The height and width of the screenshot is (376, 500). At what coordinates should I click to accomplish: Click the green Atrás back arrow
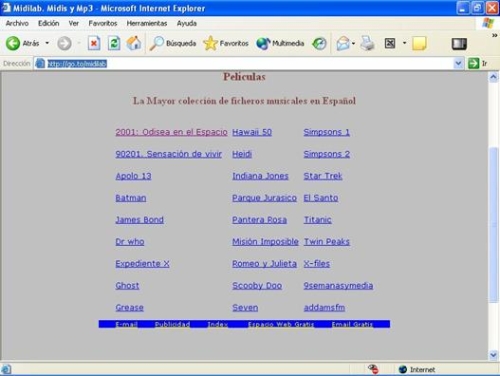click(x=13, y=43)
